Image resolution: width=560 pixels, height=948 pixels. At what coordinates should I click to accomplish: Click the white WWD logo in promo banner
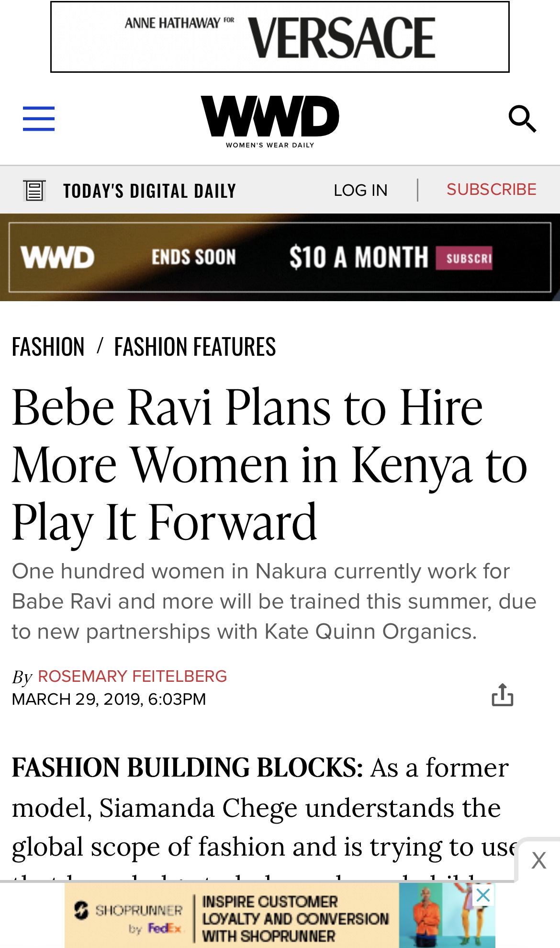58,258
